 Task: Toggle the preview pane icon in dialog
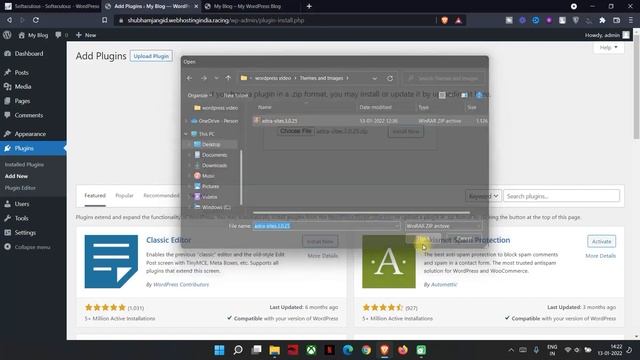[x=464, y=95]
